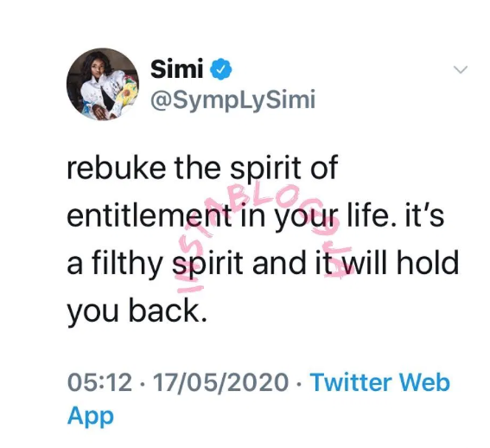Image resolution: width=490 pixels, height=448 pixels.
Task: Click the blue verified badge
Action: pos(221,69)
